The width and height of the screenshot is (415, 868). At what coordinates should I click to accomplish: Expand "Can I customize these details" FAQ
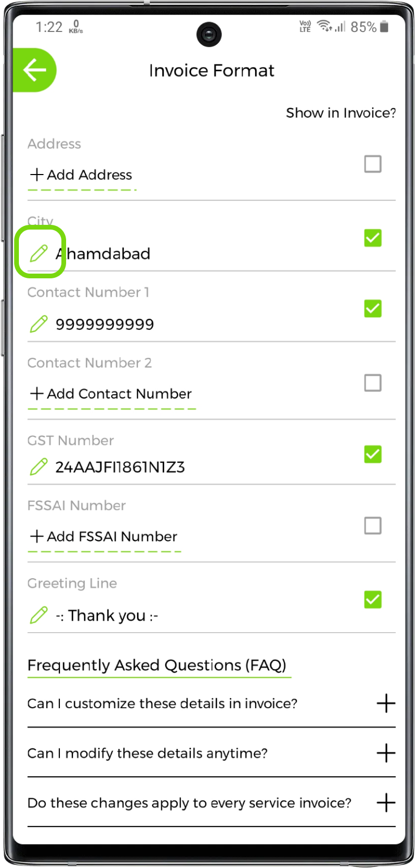(x=386, y=703)
